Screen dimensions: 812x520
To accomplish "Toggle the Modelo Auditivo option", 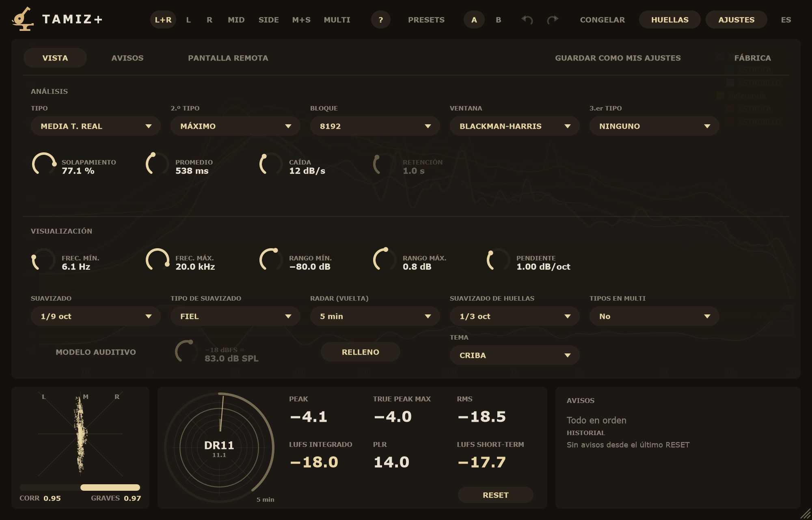I will point(96,352).
